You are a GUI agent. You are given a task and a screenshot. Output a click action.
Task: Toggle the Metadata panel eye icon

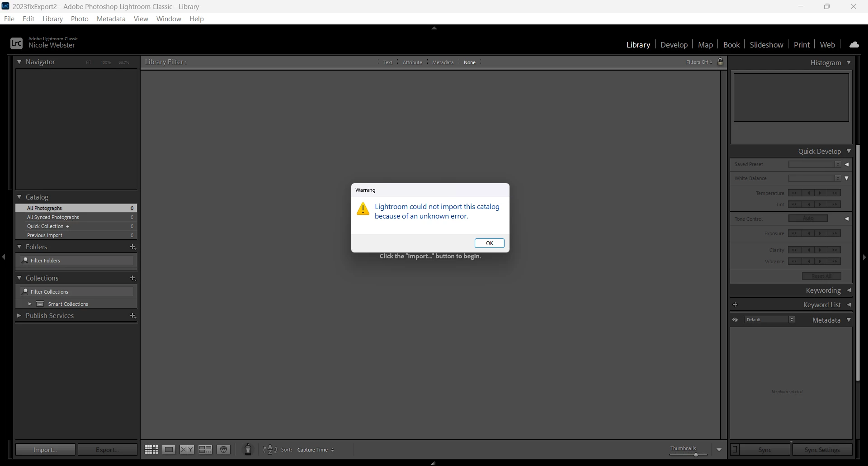click(735, 320)
